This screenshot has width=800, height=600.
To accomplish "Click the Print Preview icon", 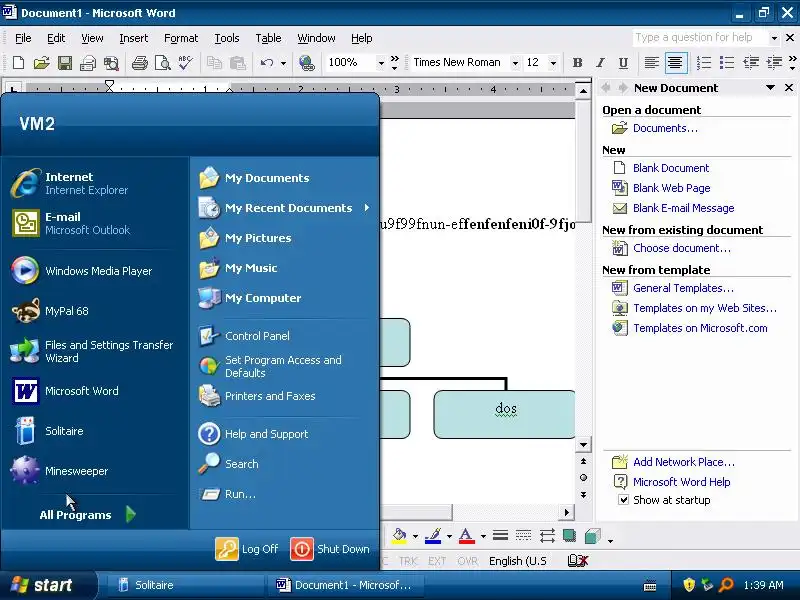I will [x=162, y=63].
